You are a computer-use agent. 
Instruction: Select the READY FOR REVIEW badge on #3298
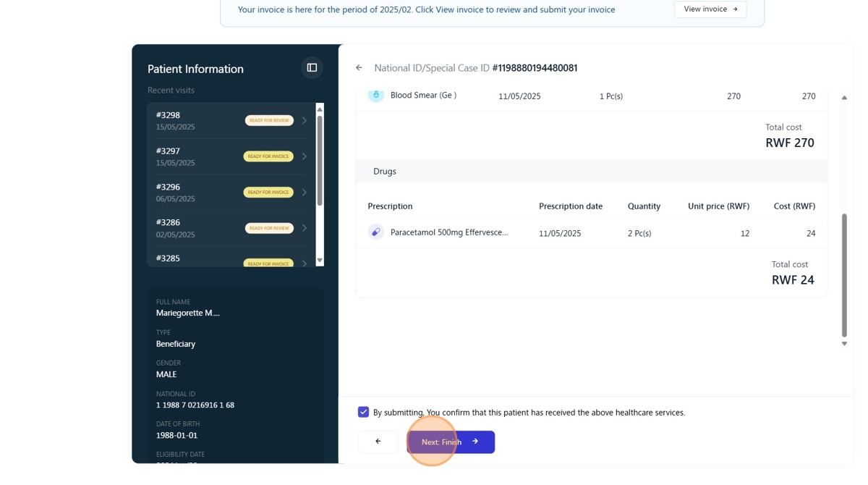coord(269,120)
